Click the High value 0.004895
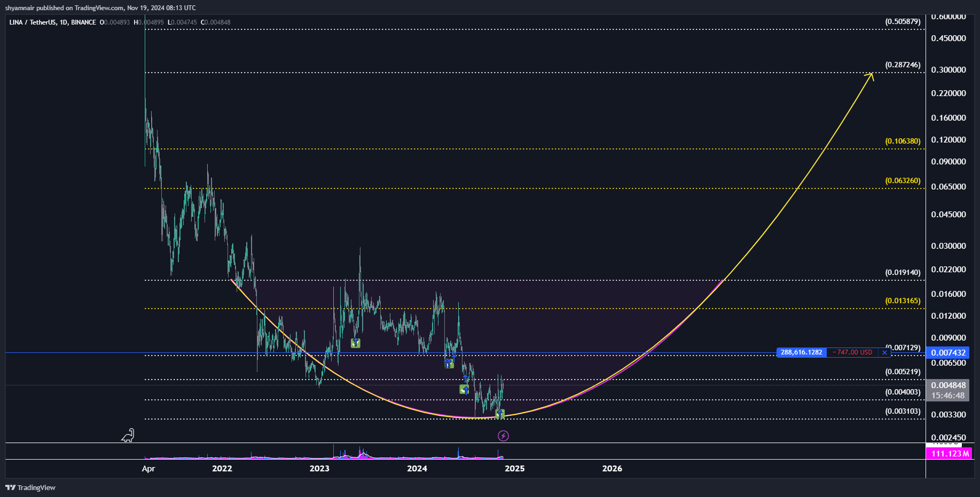Viewport: 980px width, 497px height. 151,22
